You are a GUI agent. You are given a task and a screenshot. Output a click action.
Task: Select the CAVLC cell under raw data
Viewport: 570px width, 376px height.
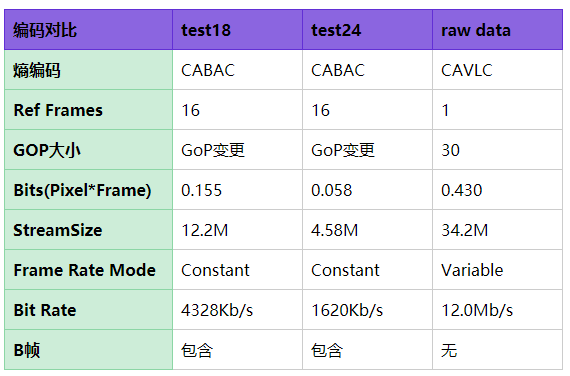(x=498, y=70)
